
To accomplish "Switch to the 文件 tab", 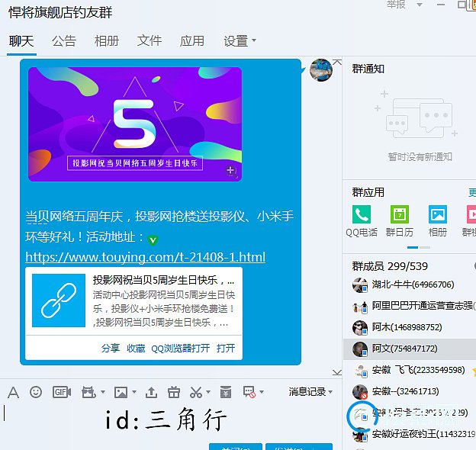I will [150, 40].
